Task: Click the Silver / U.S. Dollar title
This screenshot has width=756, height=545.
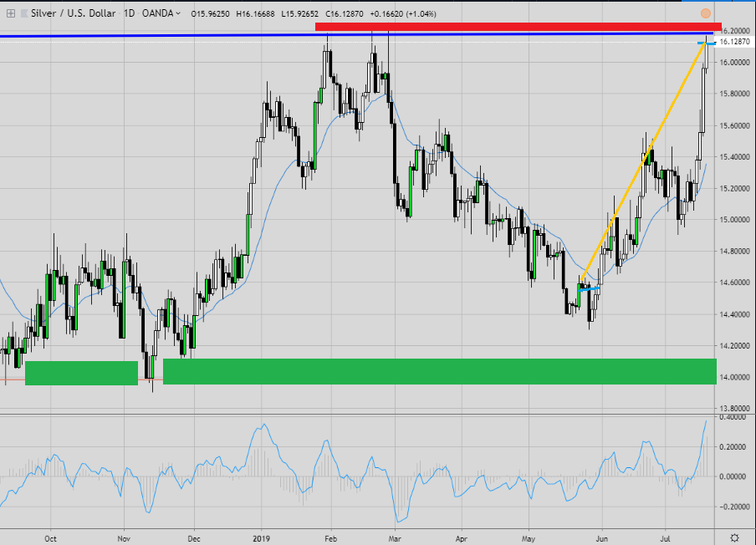Action: tap(74, 13)
